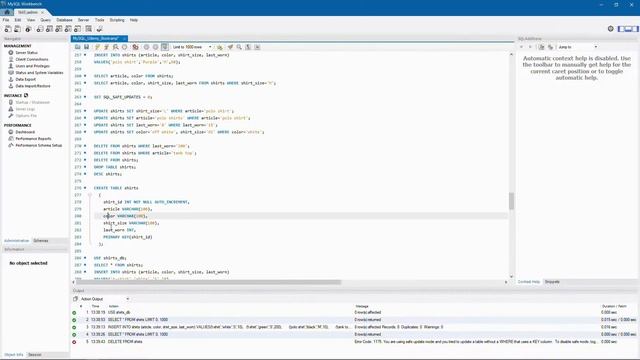Open Data Import/Restore
This screenshot has width=640, height=360.
[x=33, y=86]
